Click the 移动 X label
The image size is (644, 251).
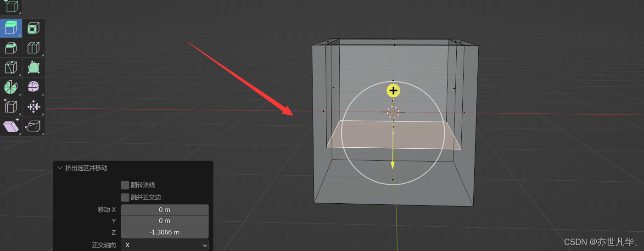[x=107, y=210]
